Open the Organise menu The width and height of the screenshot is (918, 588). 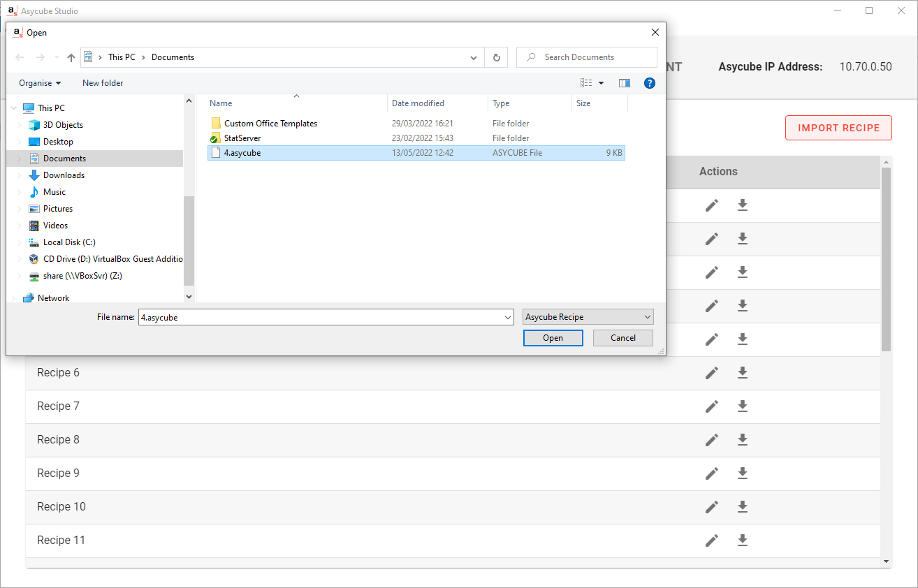pyautogui.click(x=40, y=83)
